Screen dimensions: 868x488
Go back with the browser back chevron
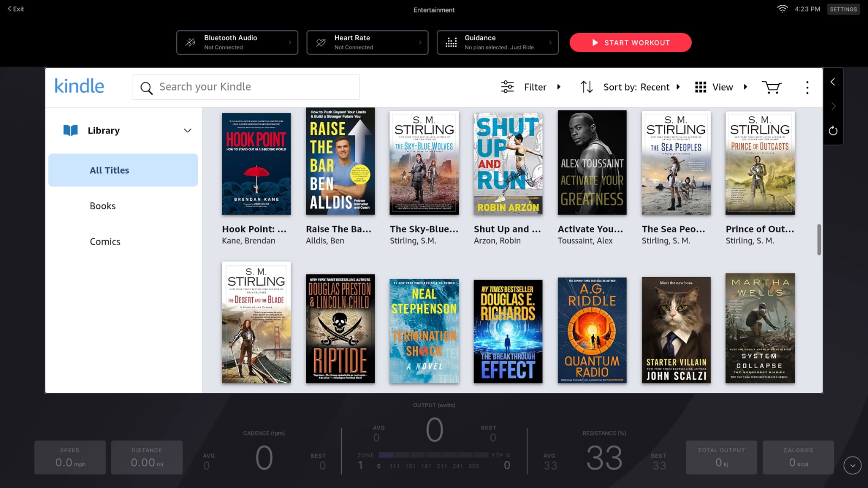tap(833, 82)
